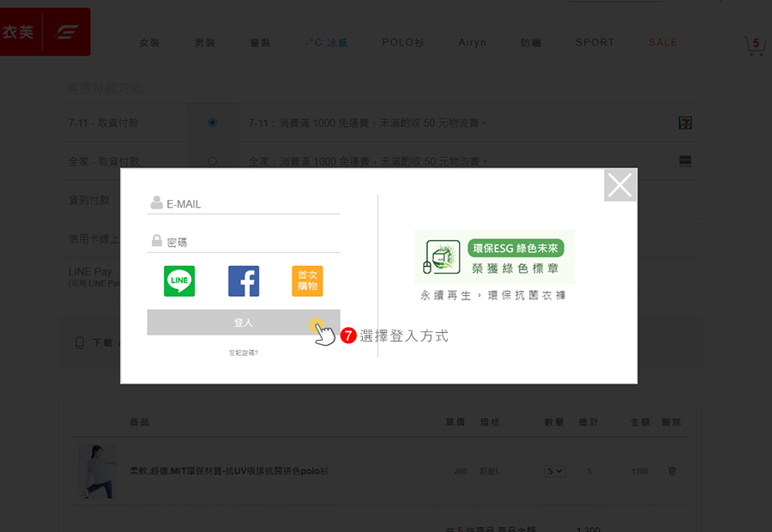Click the red brand logo
Screen dimensions: 772x532
coord(45,33)
